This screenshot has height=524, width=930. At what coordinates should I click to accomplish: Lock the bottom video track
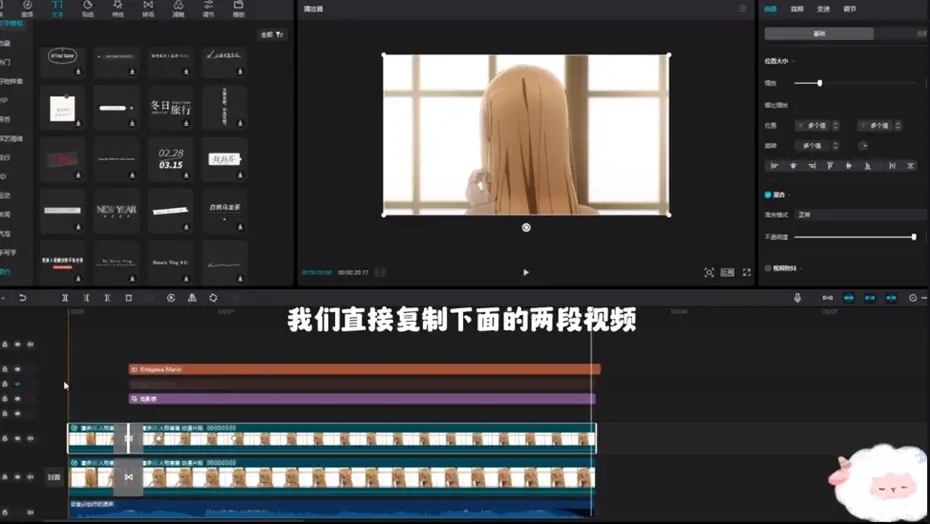click(x=5, y=477)
